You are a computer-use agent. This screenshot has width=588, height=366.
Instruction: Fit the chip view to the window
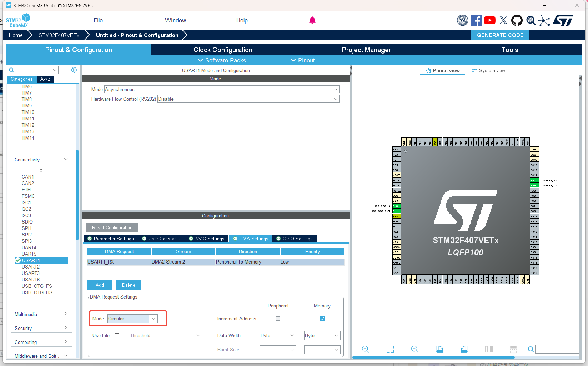(390, 349)
